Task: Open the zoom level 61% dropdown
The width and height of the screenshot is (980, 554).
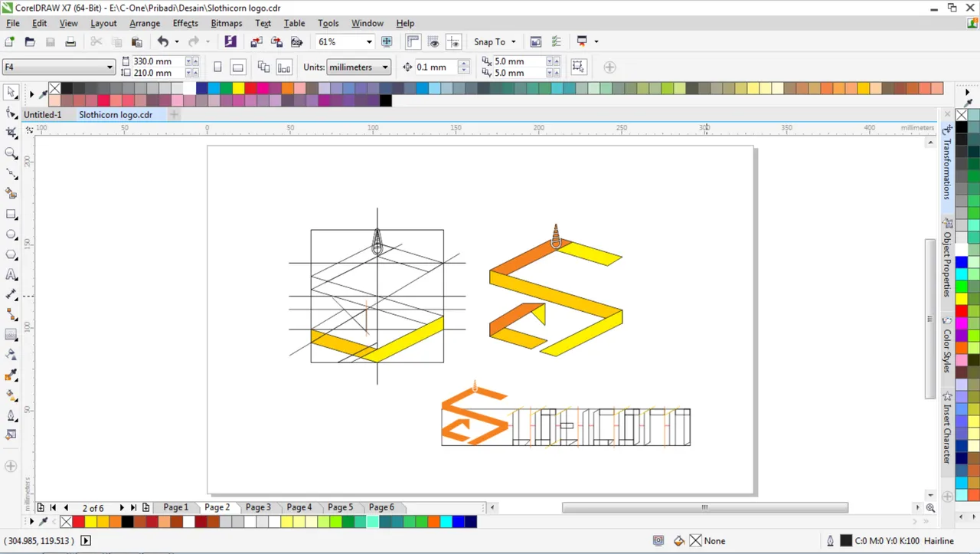Action: pos(368,41)
